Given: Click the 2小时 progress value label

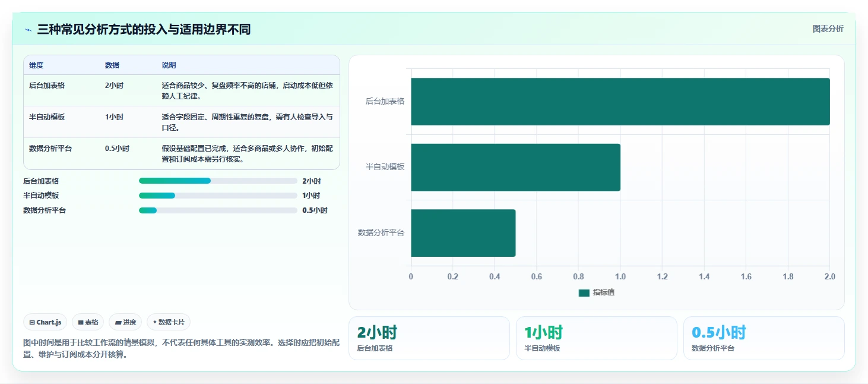Looking at the screenshot, I should click(x=311, y=181).
